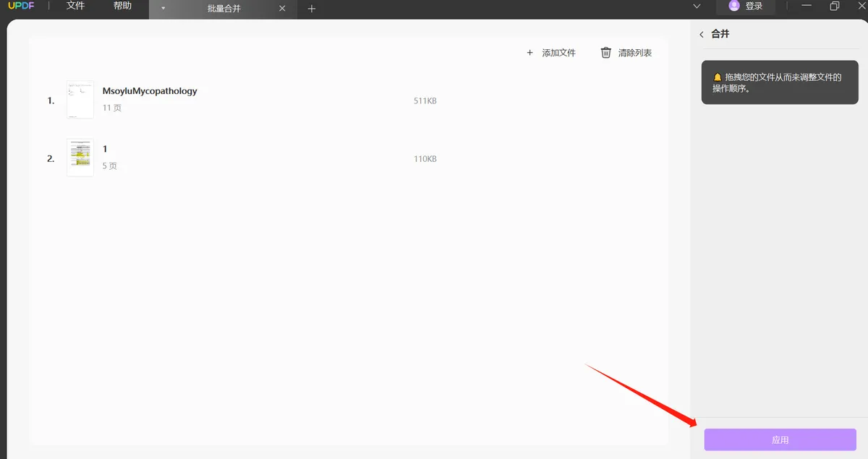868x459 pixels.
Task: Click the trash icon for 清除列表
Action: point(606,53)
